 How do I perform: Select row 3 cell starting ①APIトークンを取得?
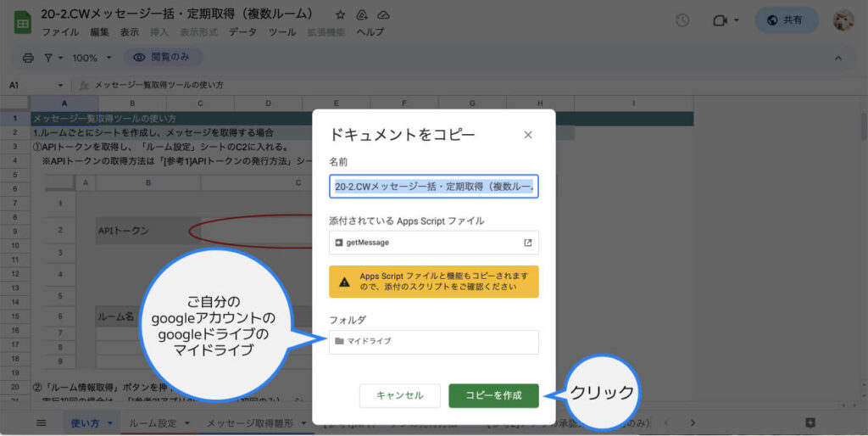(x=160, y=147)
